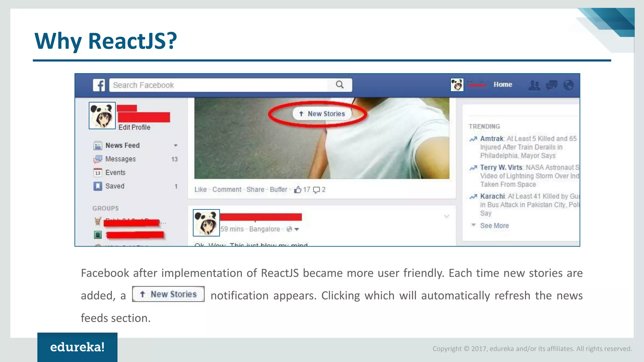
Task: Open notifications globe icon
Action: pyautogui.click(x=569, y=85)
